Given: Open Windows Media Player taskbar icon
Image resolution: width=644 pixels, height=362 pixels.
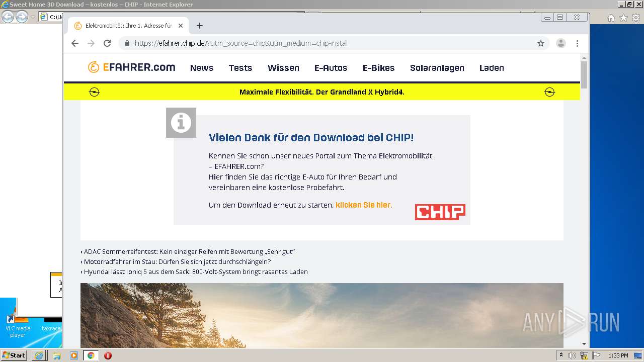Looking at the screenshot, I should coord(74,355).
